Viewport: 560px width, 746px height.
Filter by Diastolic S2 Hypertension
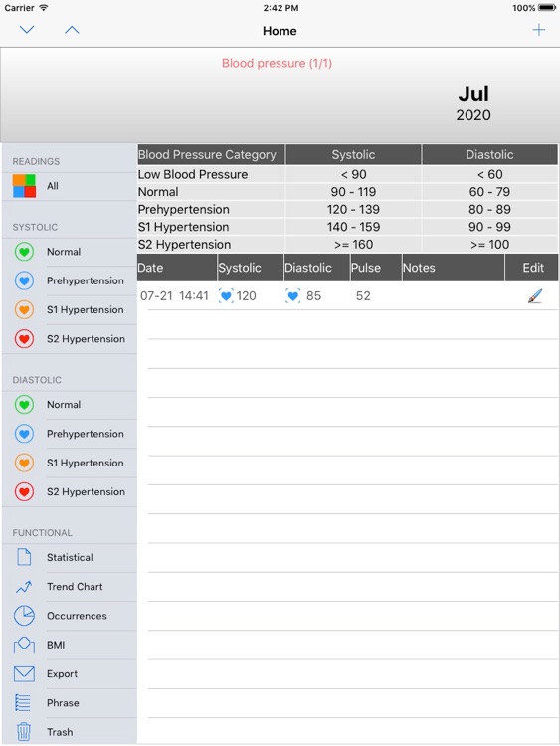(70, 491)
